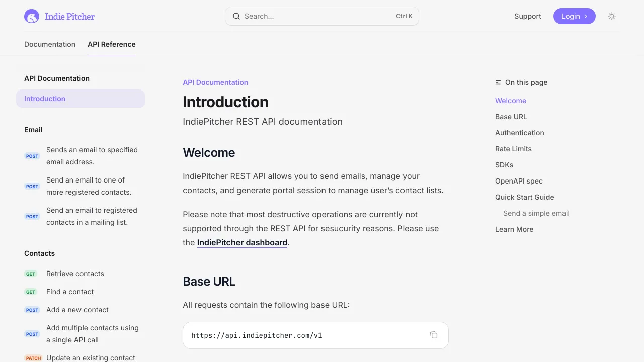Viewport: 644px width, 362px height.
Task: Click the Base URL heading
Action: (209, 282)
